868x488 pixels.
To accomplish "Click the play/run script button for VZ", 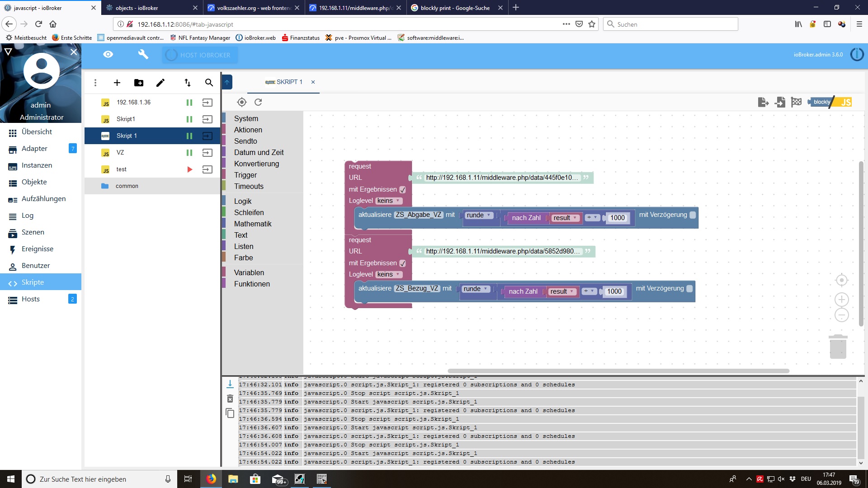I will point(189,153).
